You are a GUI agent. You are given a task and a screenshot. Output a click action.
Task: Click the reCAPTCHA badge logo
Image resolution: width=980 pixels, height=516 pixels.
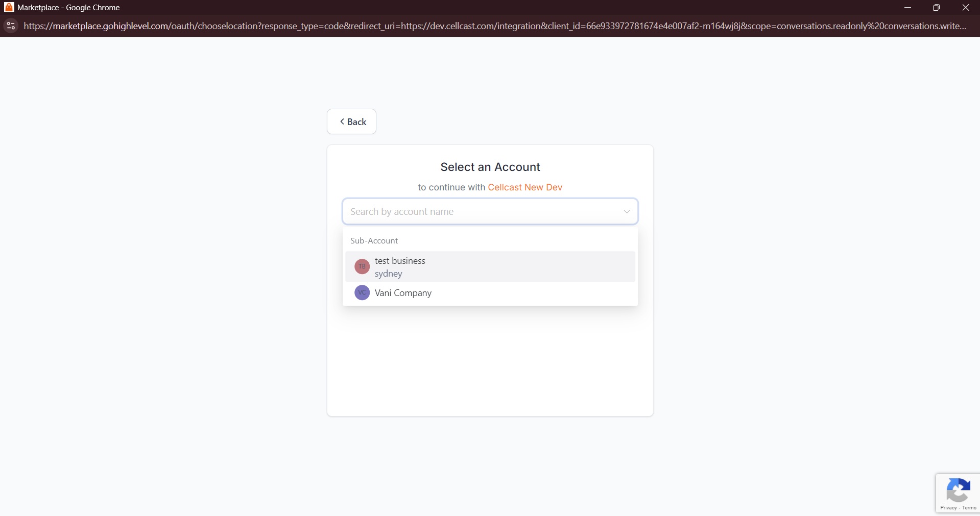point(958,490)
